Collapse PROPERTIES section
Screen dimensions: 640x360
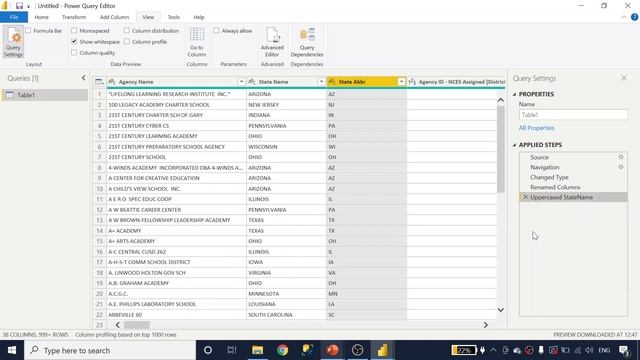pos(514,94)
